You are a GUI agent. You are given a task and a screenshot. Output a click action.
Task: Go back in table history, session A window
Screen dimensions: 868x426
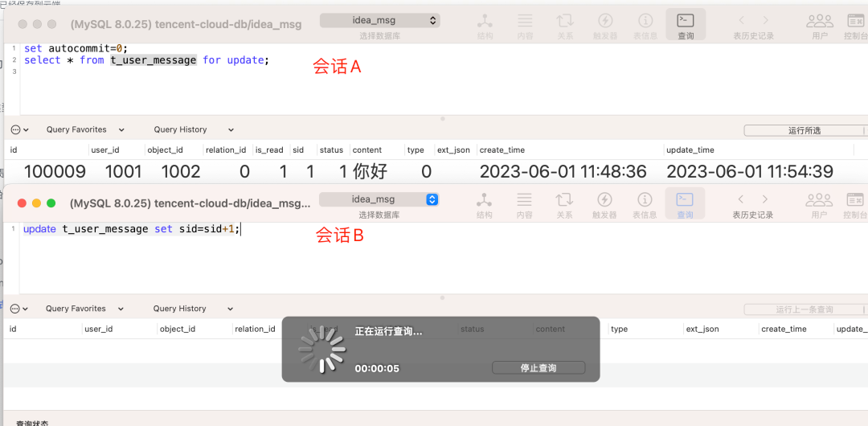(x=741, y=21)
